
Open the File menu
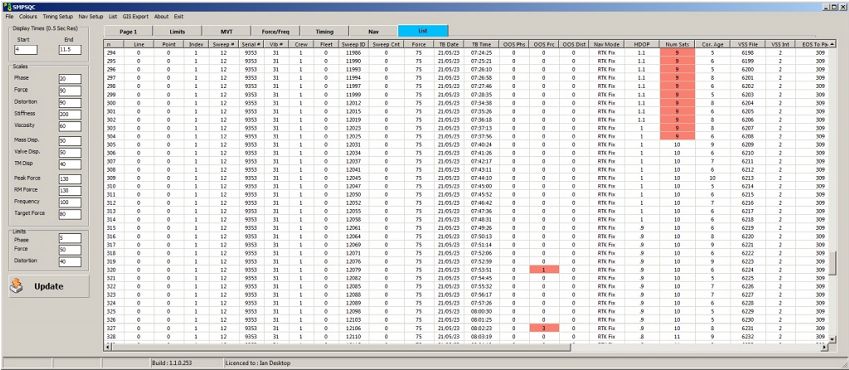coord(9,17)
